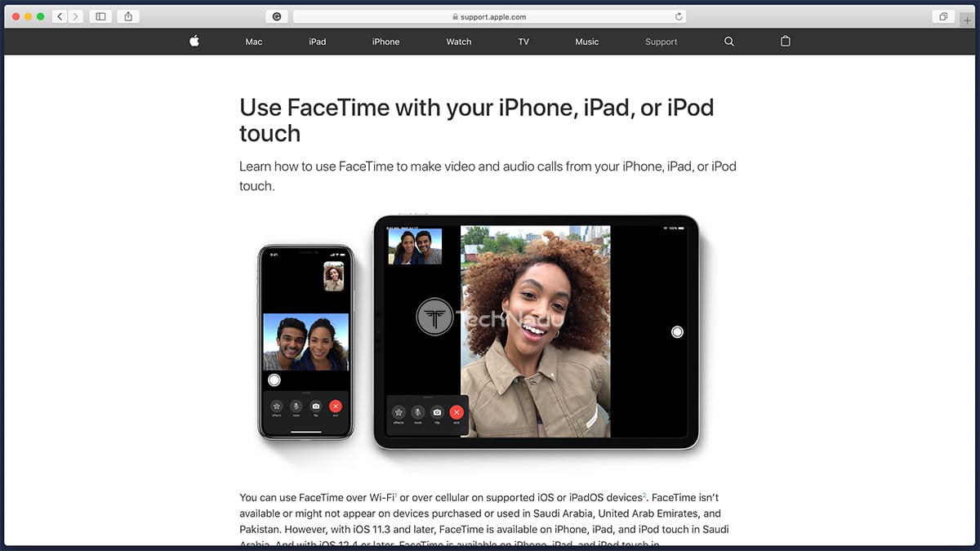Go to the Music section

[x=586, y=42]
